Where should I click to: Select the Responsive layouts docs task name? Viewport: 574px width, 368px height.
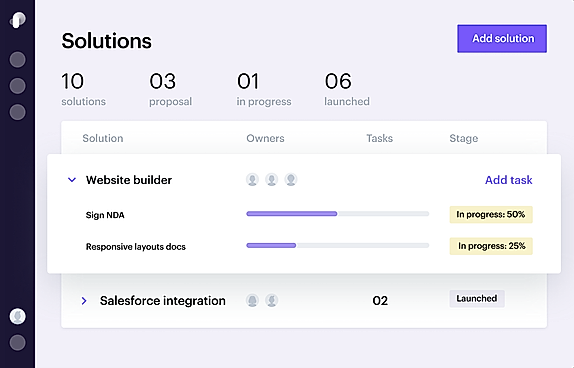136,247
